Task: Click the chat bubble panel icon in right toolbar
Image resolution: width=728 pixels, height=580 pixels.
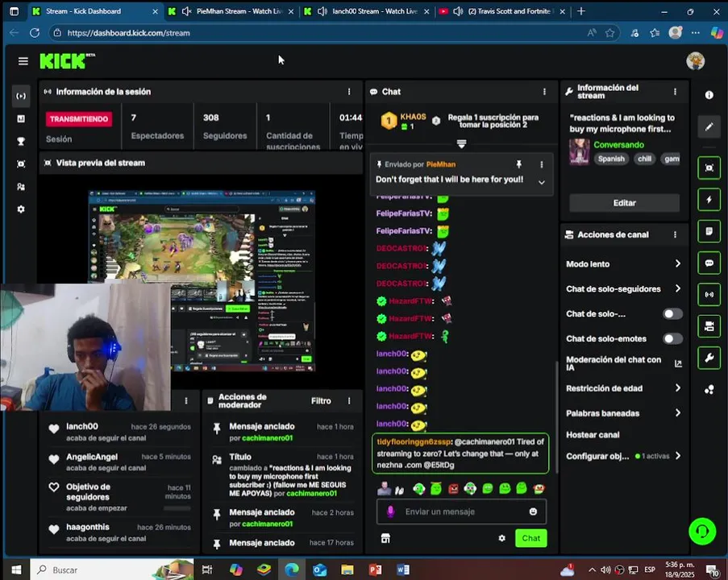Action: (709, 263)
